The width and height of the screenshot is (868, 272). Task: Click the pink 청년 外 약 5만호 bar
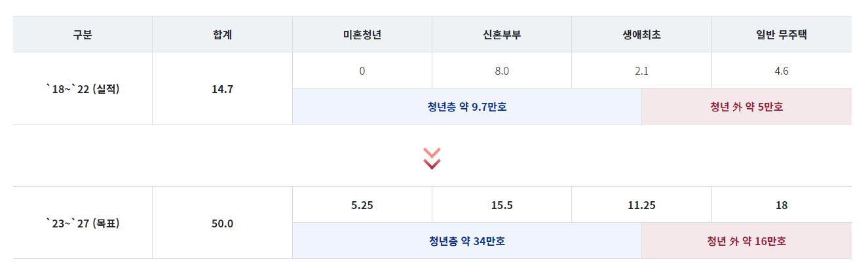[747, 106]
